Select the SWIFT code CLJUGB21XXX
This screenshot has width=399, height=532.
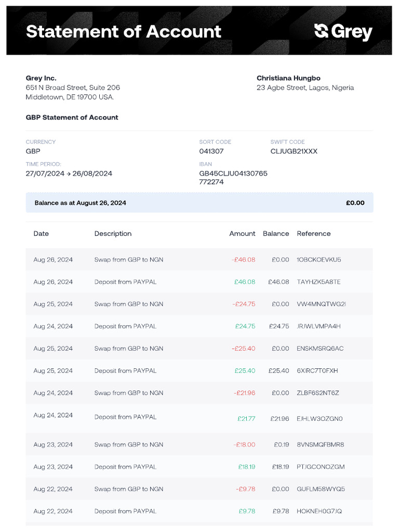pyautogui.click(x=294, y=151)
